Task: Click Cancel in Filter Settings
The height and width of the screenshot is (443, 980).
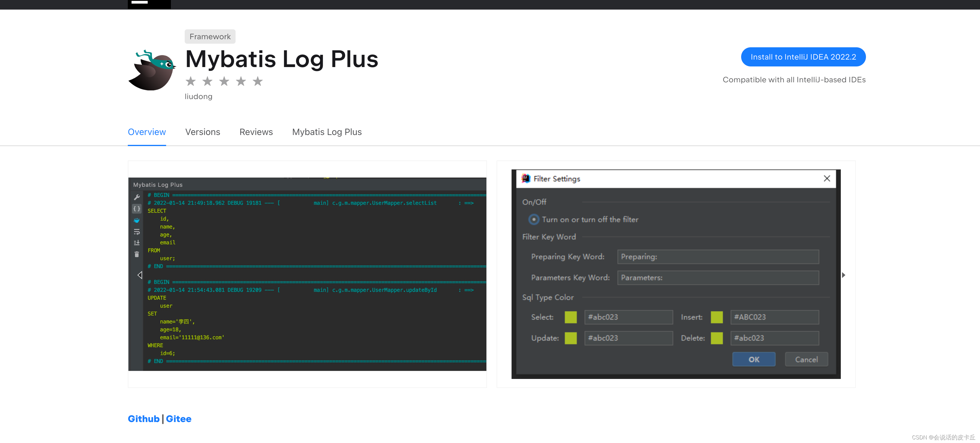Action: click(806, 359)
